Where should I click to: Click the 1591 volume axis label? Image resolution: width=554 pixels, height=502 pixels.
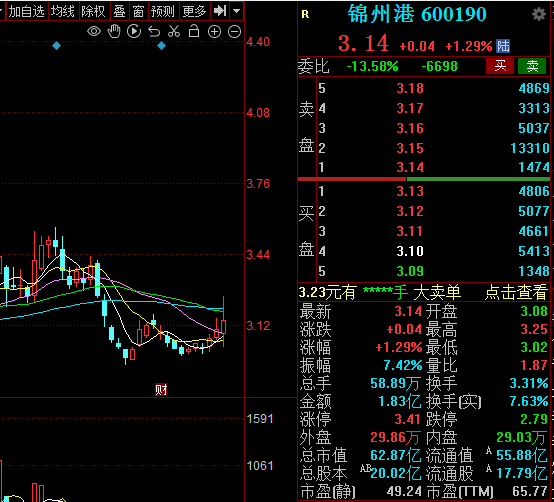pyautogui.click(x=260, y=419)
